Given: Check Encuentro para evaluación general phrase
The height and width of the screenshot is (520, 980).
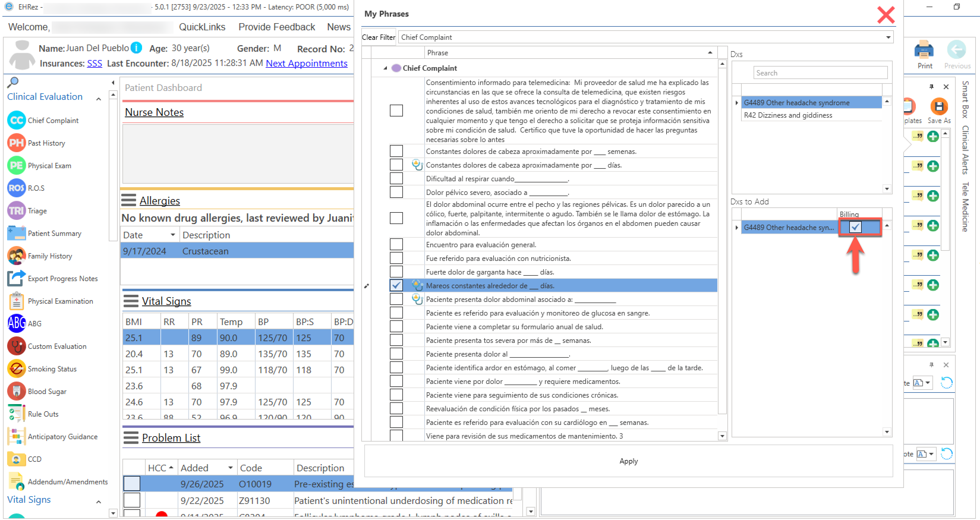Looking at the screenshot, I should (396, 245).
